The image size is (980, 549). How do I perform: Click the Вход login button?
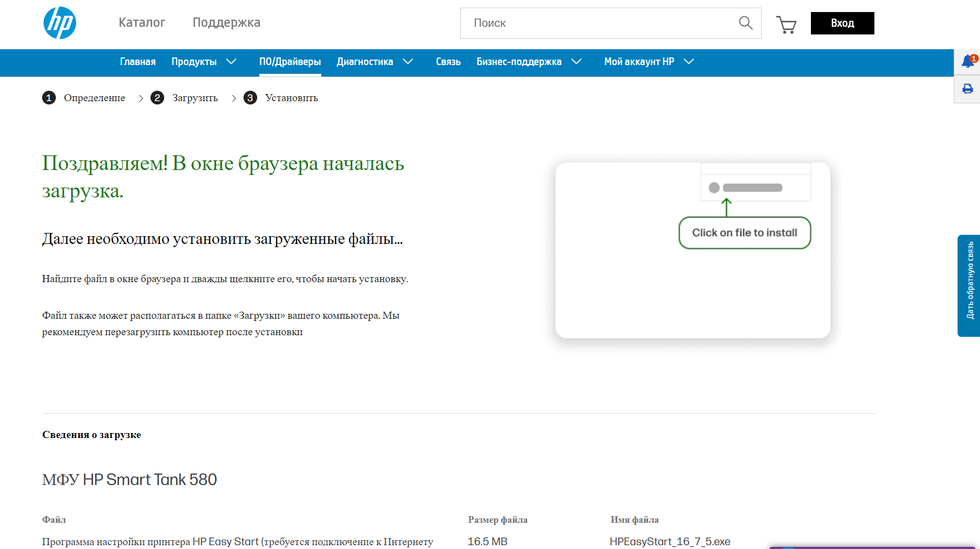[x=843, y=23]
